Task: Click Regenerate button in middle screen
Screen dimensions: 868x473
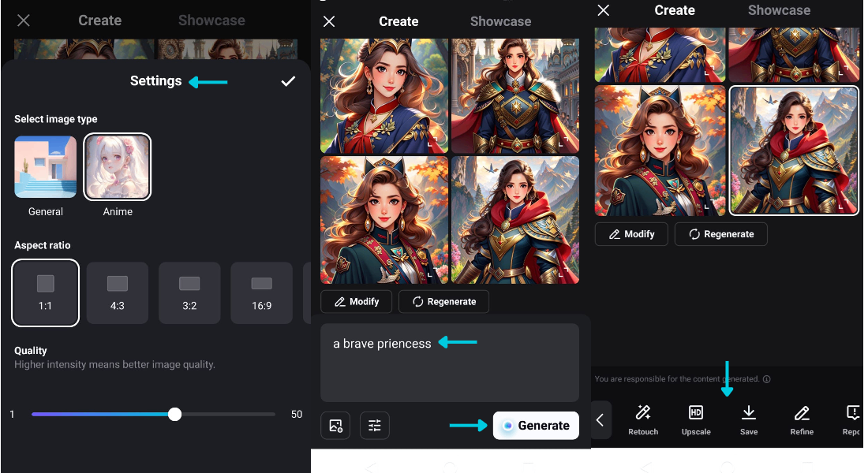Action: [x=444, y=301]
